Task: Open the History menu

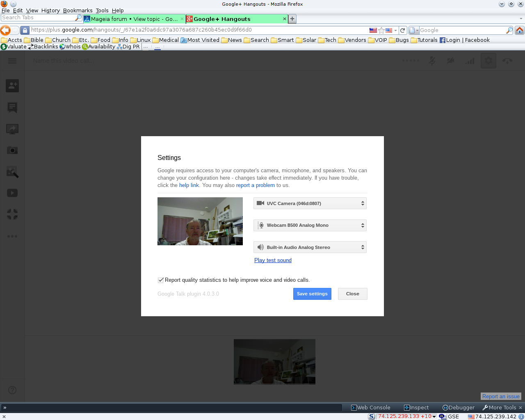Action: [50, 10]
